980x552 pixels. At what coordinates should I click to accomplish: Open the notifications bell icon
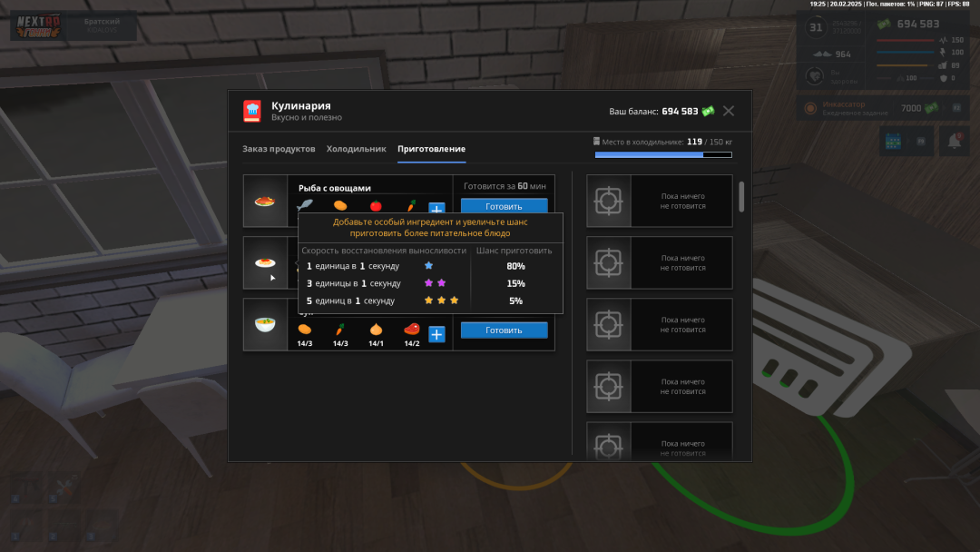coord(955,142)
